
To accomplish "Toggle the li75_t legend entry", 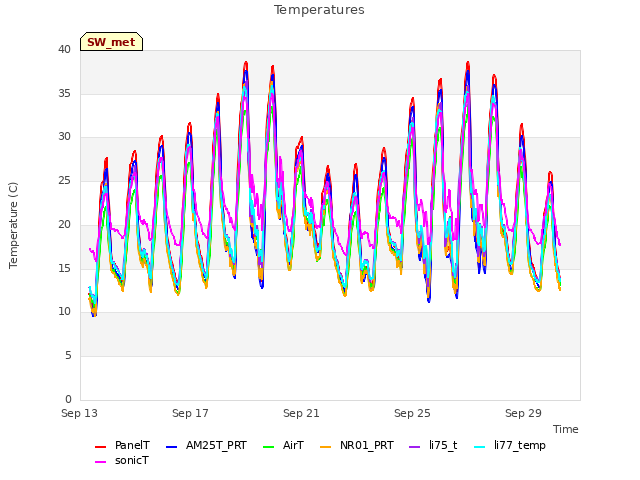I will (x=433, y=445).
